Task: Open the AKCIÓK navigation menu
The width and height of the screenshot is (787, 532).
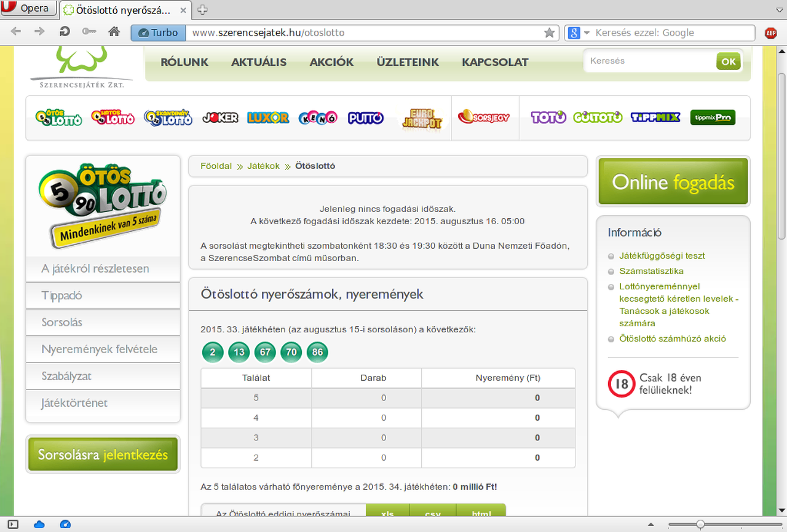Action: (331, 62)
